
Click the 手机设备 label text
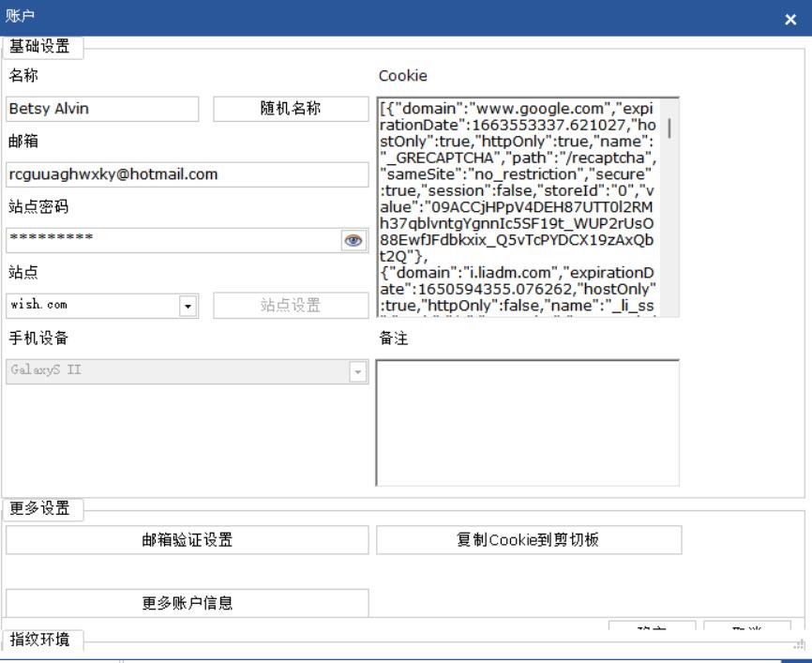[x=38, y=339]
